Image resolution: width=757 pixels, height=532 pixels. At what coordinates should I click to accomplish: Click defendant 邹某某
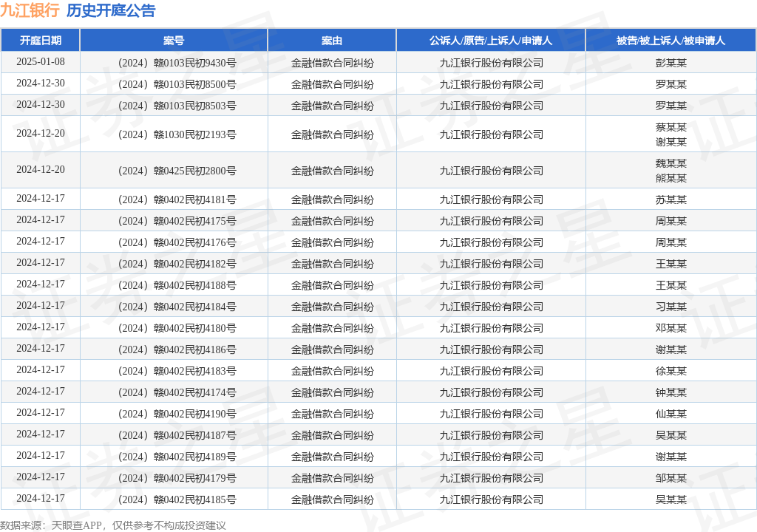coord(671,478)
